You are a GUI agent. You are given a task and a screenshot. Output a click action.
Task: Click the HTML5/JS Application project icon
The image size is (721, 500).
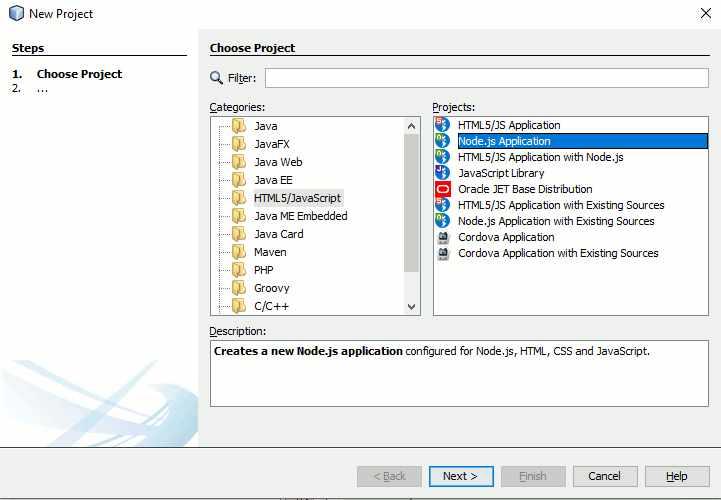pyautogui.click(x=442, y=125)
